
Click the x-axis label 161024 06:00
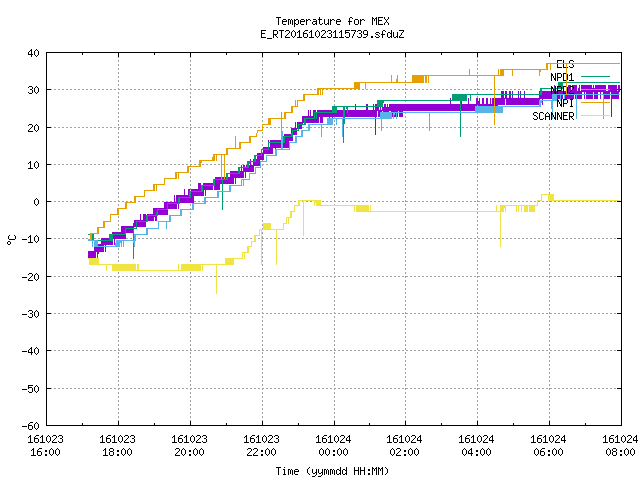point(548,446)
